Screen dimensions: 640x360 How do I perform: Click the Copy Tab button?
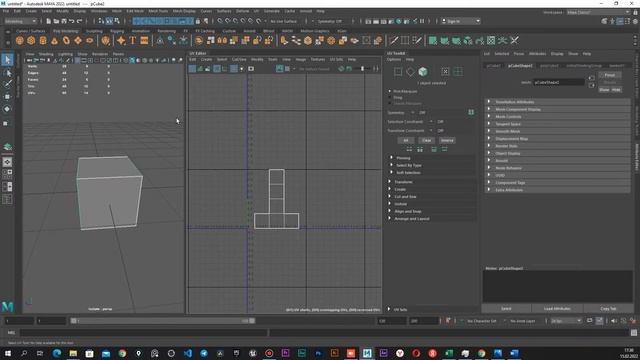(608, 309)
